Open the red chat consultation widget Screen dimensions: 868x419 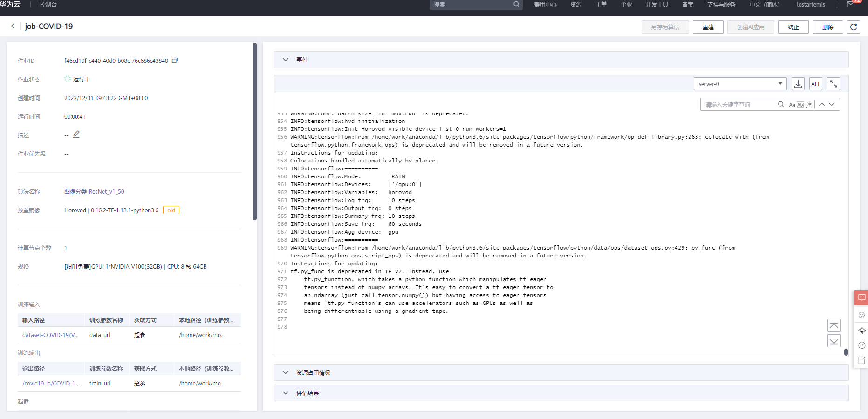tap(861, 297)
